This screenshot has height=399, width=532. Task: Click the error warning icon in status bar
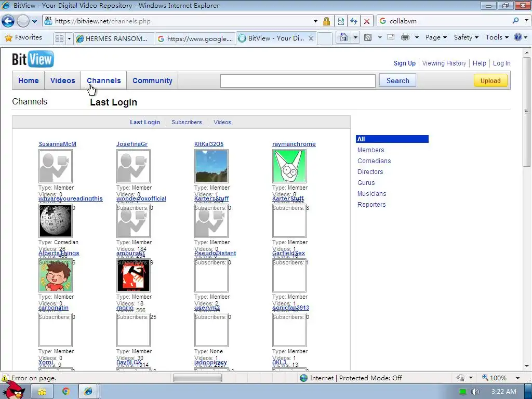[5, 378]
